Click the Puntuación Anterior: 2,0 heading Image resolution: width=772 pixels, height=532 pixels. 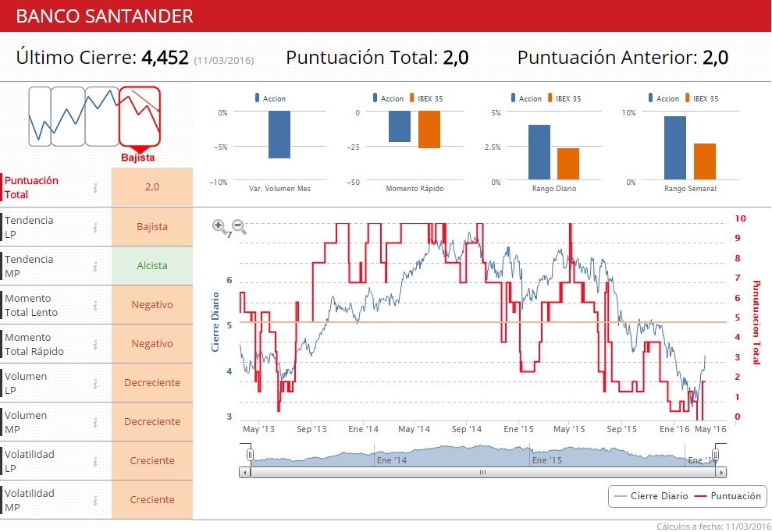pyautogui.click(x=623, y=58)
